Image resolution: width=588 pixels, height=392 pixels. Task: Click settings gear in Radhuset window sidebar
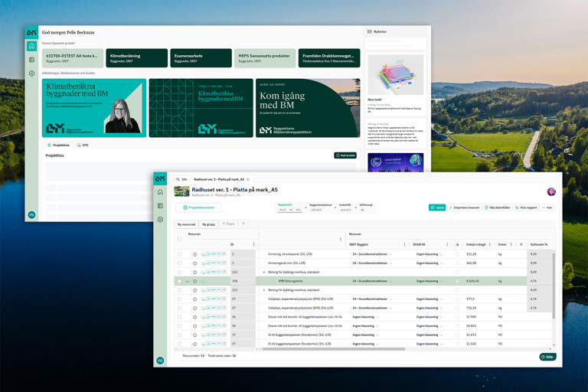tap(160, 220)
